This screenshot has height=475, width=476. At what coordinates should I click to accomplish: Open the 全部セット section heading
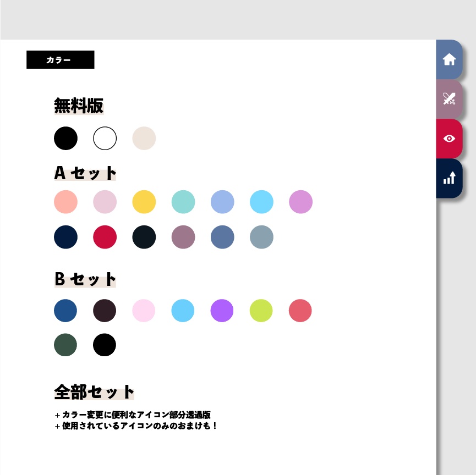(93, 391)
